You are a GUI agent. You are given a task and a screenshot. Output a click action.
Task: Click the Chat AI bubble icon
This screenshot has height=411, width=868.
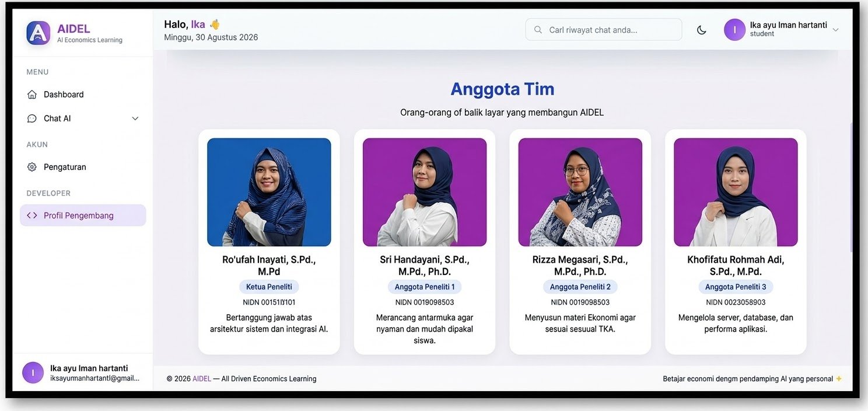32,119
